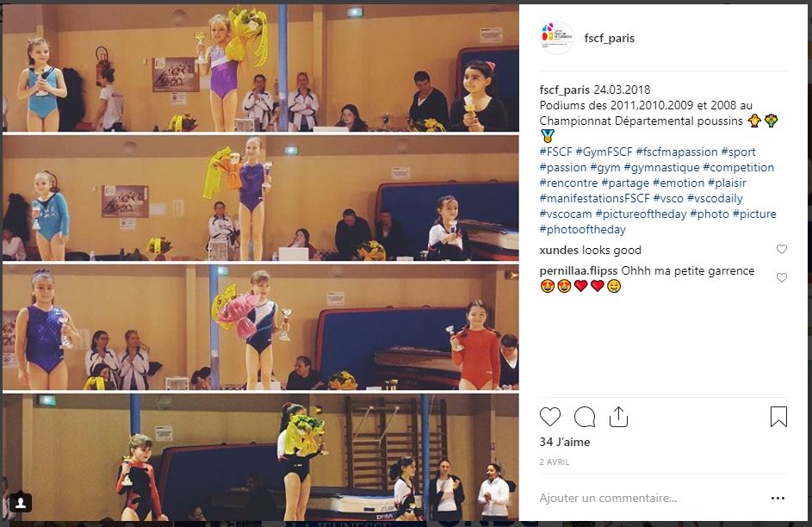View the 34 J'aime likes list
The width and height of the screenshot is (812, 527).
[565, 442]
